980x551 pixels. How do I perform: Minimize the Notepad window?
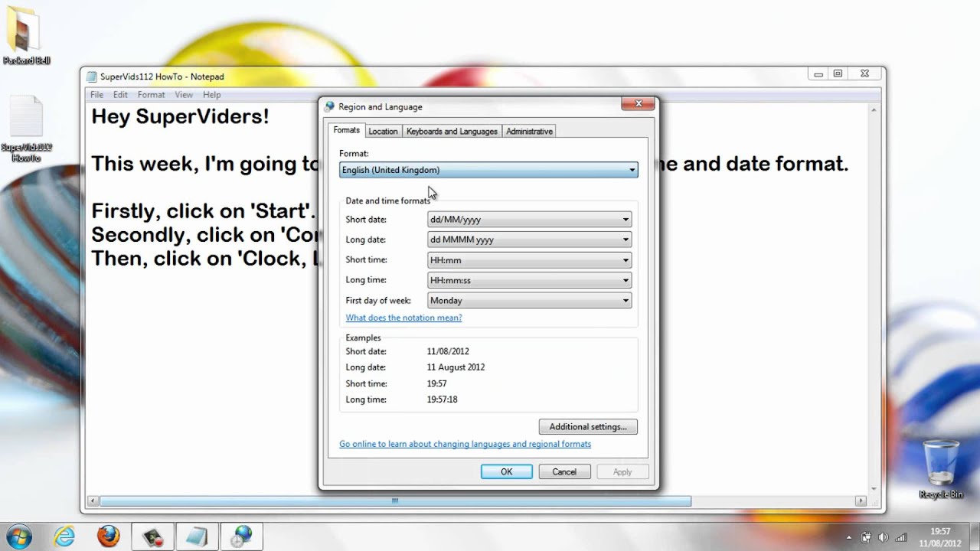tap(818, 74)
